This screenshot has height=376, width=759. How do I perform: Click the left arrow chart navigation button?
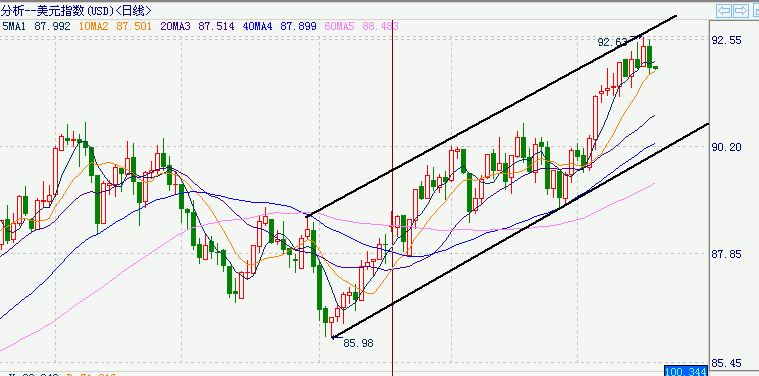[724, 11]
